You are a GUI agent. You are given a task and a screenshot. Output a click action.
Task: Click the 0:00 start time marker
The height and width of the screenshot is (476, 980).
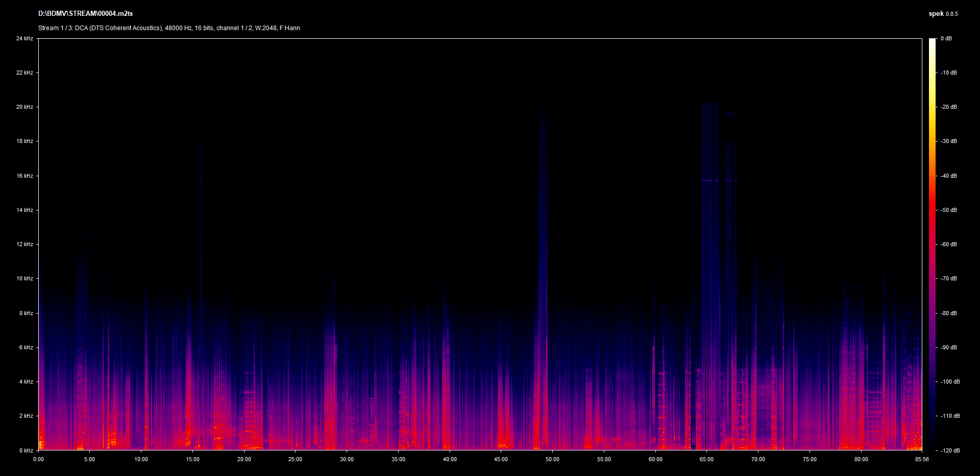tap(38, 459)
